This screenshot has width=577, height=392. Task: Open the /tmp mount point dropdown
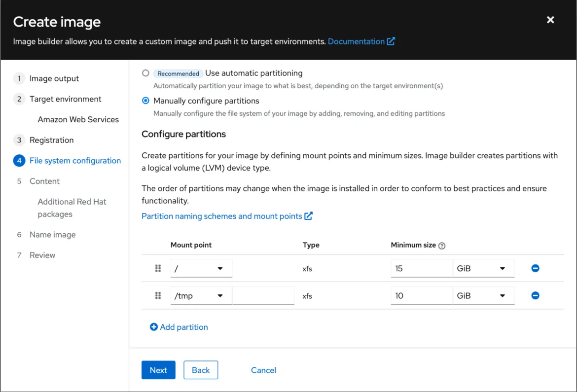(201, 296)
